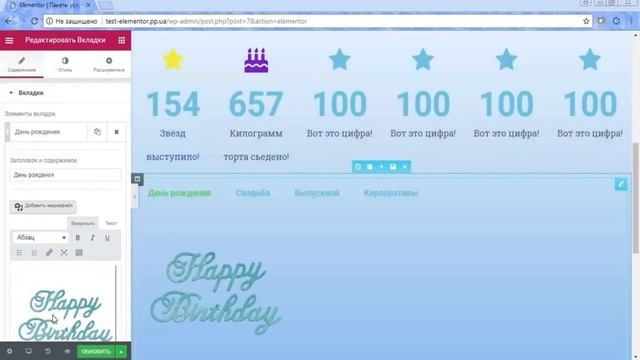
Task: Click the green Обновить button
Action: pyautogui.click(x=96, y=351)
